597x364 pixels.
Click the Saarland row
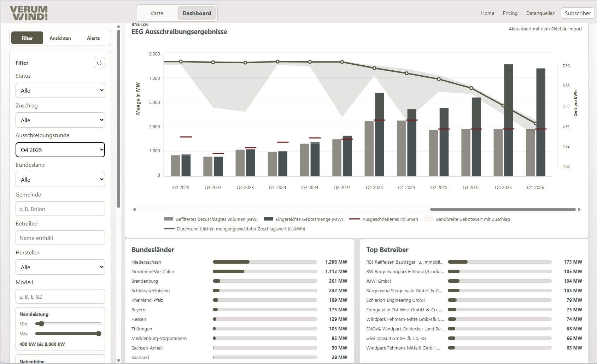239,357
